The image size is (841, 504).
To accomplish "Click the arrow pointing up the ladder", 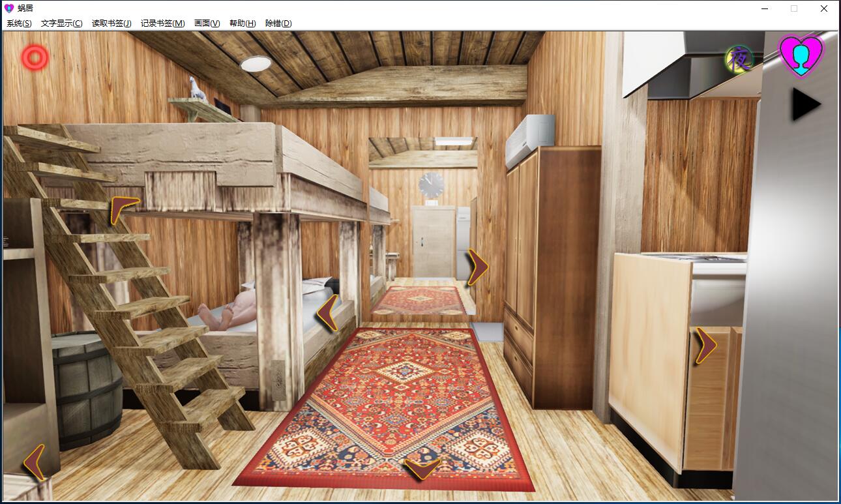I will [123, 209].
